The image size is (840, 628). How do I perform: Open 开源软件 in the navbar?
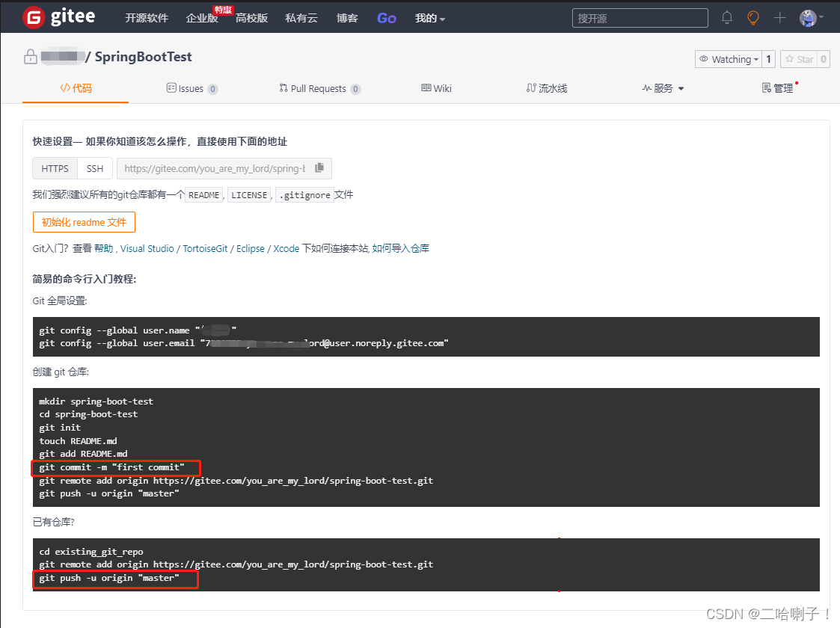pyautogui.click(x=147, y=18)
